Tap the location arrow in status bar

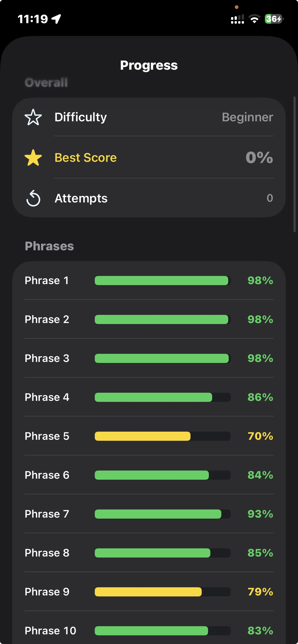pyautogui.click(x=56, y=19)
